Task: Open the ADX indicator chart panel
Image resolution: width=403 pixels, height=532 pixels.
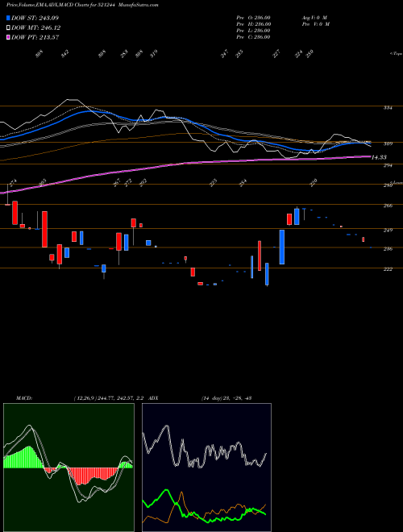Action: click(x=206, y=468)
